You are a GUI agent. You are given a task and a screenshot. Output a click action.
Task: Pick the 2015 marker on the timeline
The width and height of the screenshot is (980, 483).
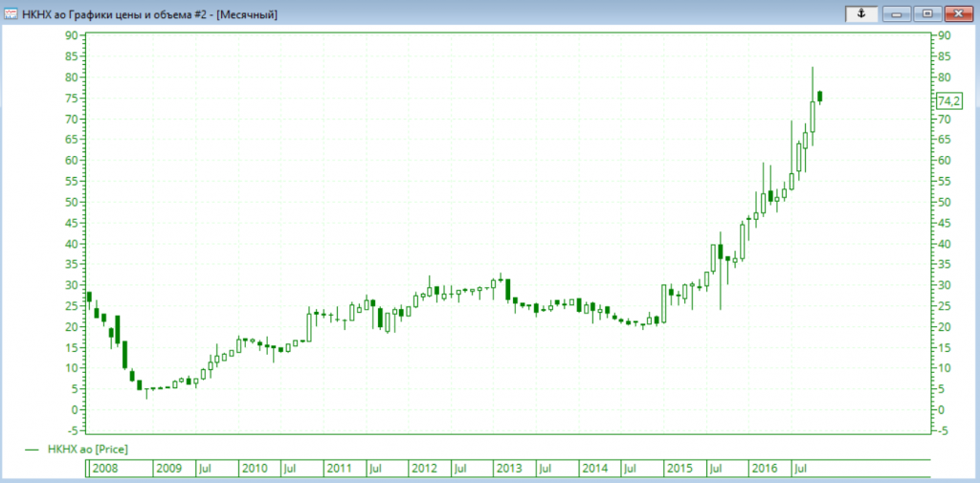coord(679,469)
